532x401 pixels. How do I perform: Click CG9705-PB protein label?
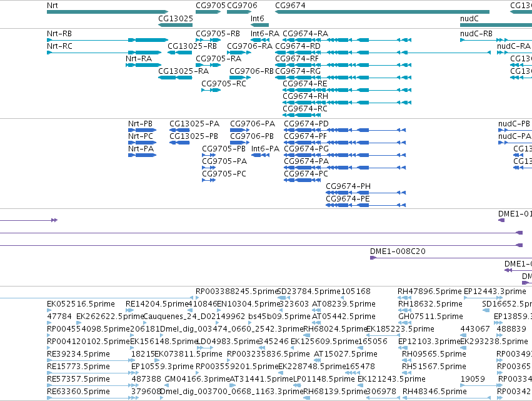coord(224,149)
